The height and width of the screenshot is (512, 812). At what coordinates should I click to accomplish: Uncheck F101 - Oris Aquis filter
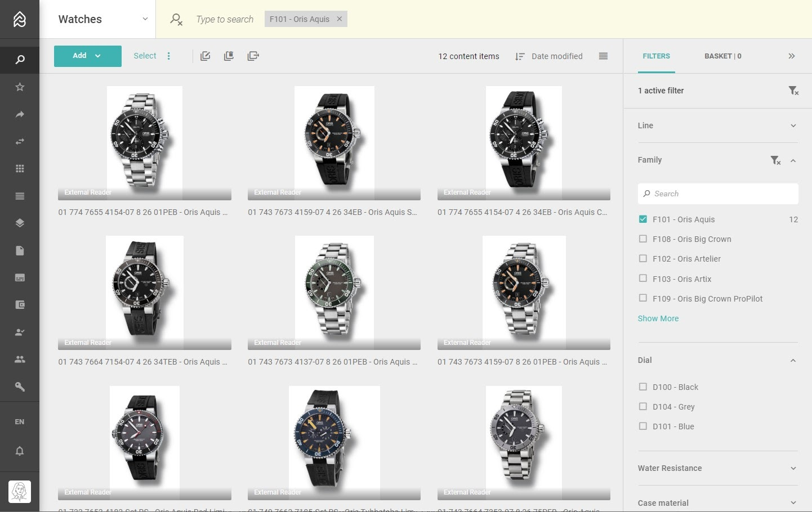pos(643,219)
